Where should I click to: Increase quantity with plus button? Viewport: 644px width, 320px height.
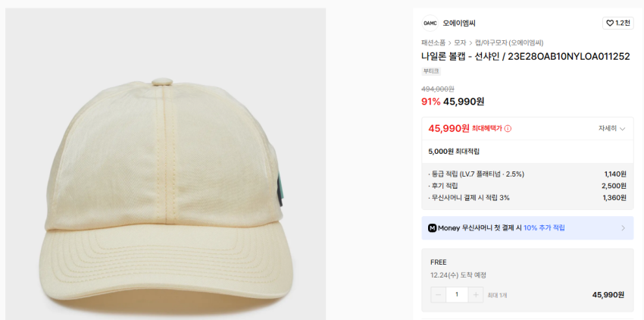pos(476,295)
